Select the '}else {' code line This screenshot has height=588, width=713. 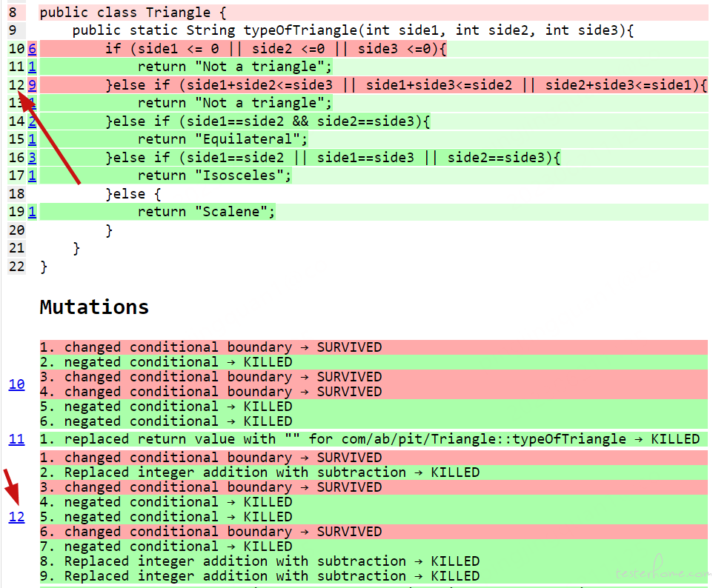(133, 194)
